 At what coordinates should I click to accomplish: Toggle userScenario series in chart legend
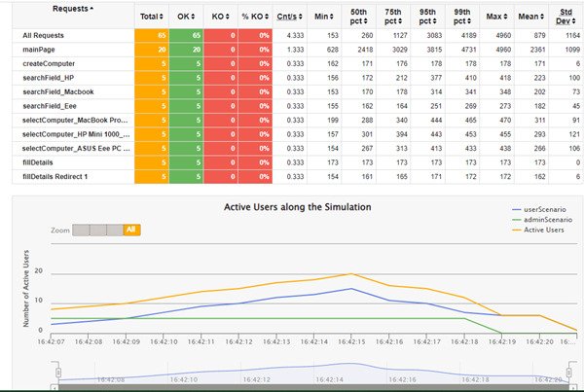coord(539,209)
